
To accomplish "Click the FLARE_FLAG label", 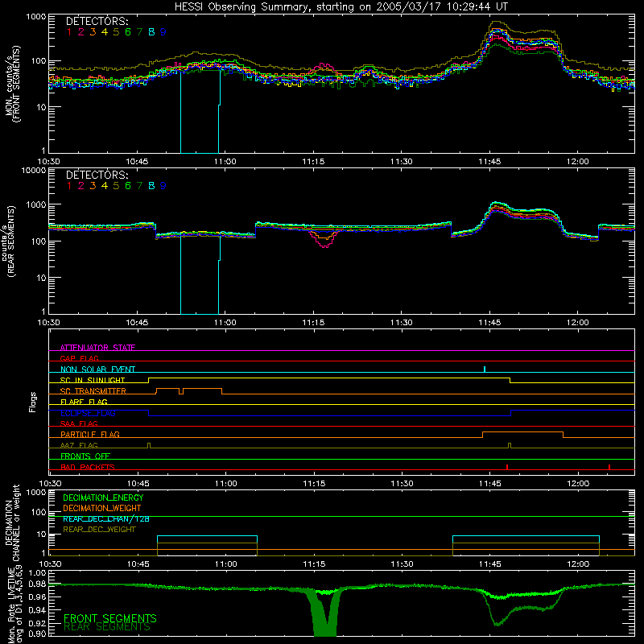I will 84,402.
